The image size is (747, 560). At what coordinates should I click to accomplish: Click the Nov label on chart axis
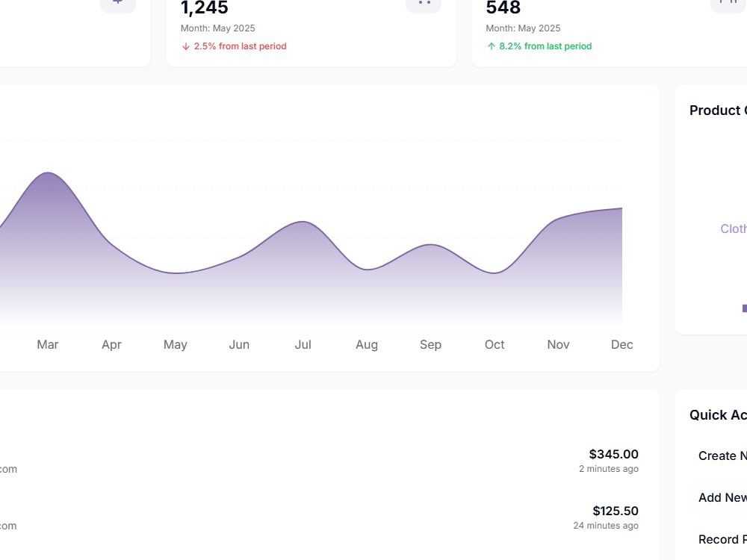tap(558, 344)
